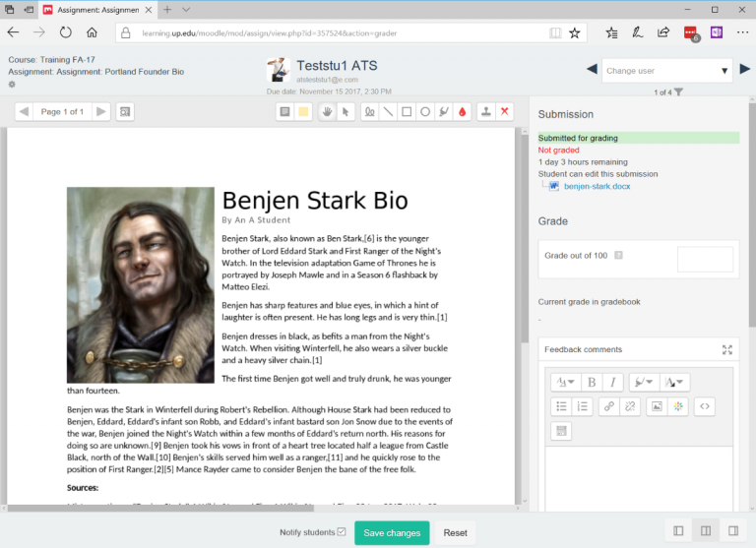Open help for Grade out of 100
This screenshot has width=756, height=548.
(x=618, y=256)
